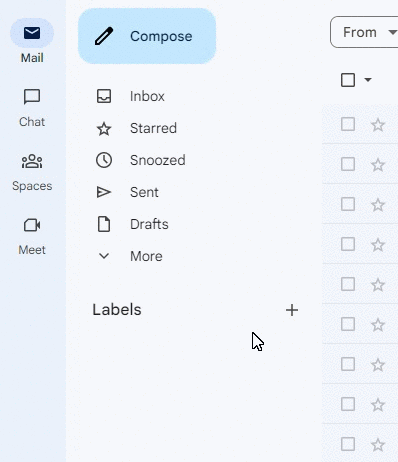Screen dimensions: 398x462
Task: Tick the select-all checkbox above emails
Action: tap(348, 80)
